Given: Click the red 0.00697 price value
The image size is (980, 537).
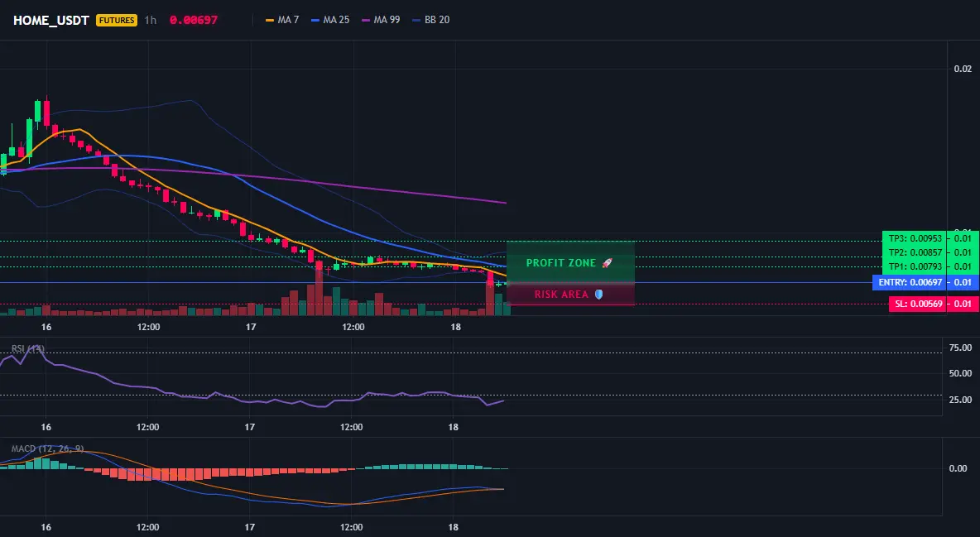Looking at the screenshot, I should (x=193, y=20).
